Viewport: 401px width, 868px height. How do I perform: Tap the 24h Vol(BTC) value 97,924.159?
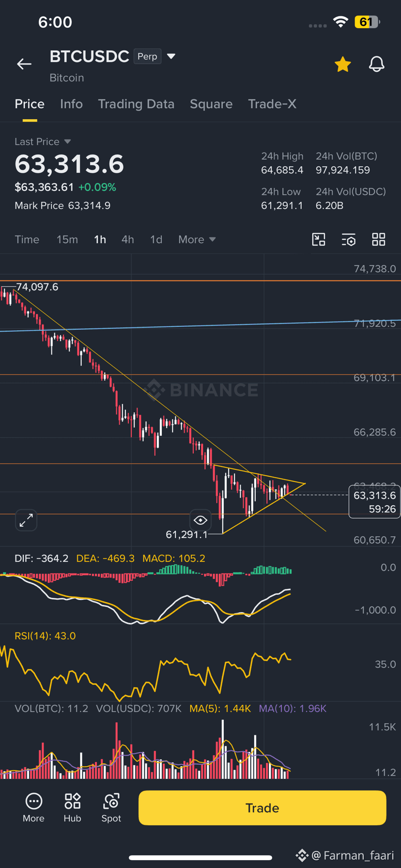click(x=343, y=170)
